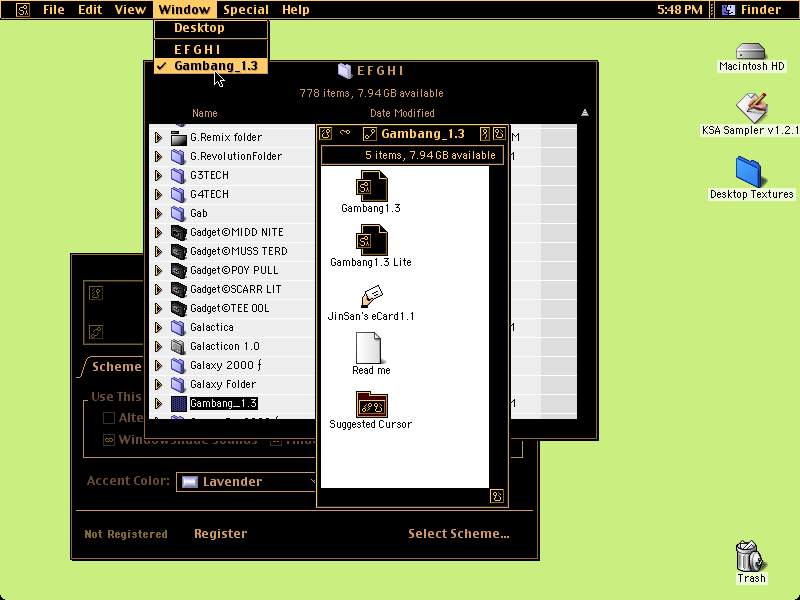Image resolution: width=800 pixels, height=600 pixels.
Task: Open the Edit menu
Action: (90, 10)
